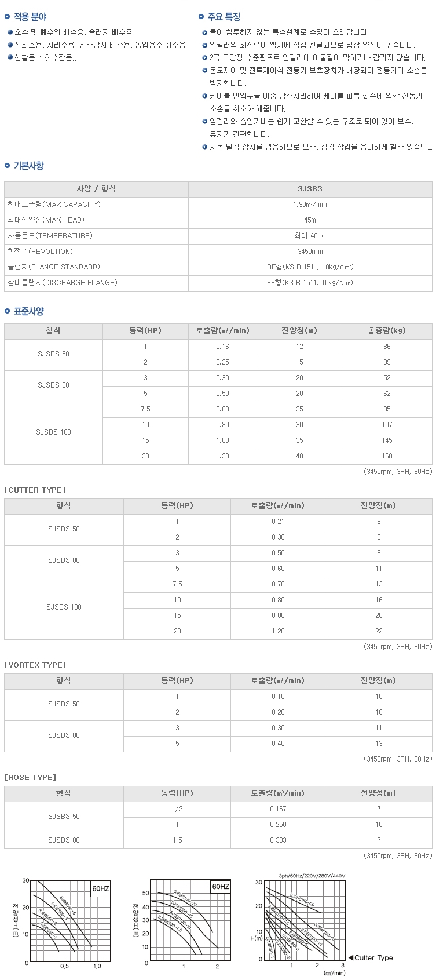Click the 총중량(kg) column header
436x980 pixels.
coord(387,331)
